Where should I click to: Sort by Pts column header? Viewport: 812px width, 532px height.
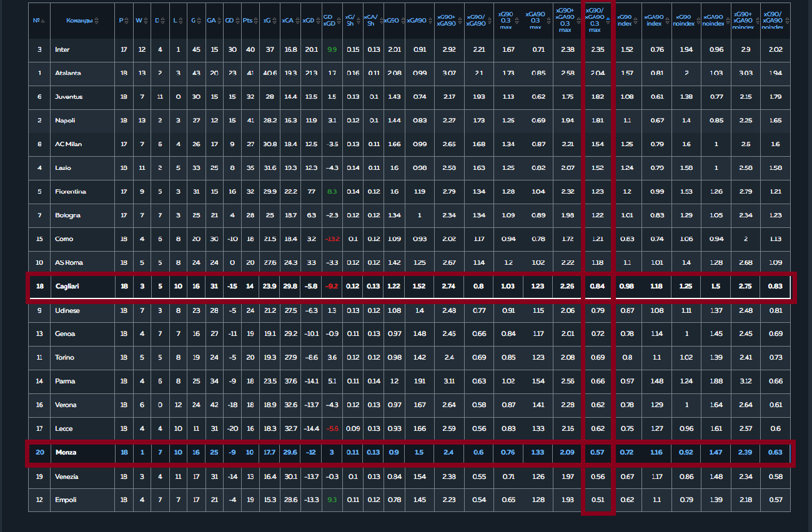[249, 21]
